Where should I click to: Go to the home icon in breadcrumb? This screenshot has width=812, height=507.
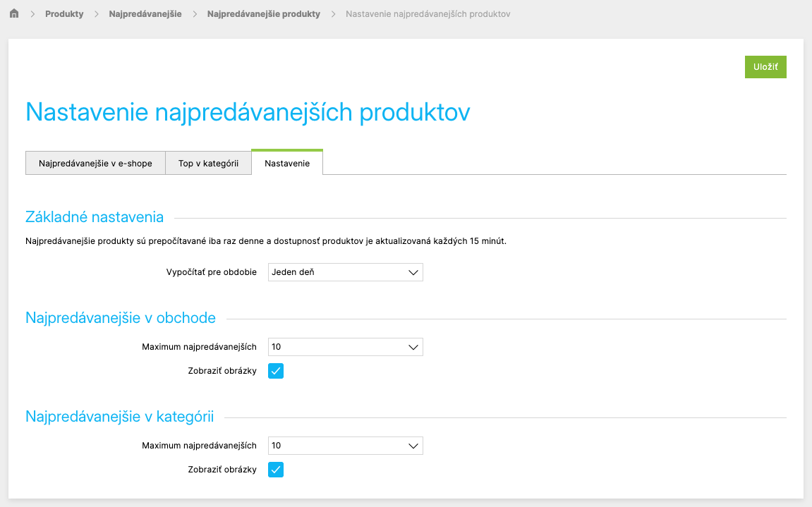(x=14, y=13)
